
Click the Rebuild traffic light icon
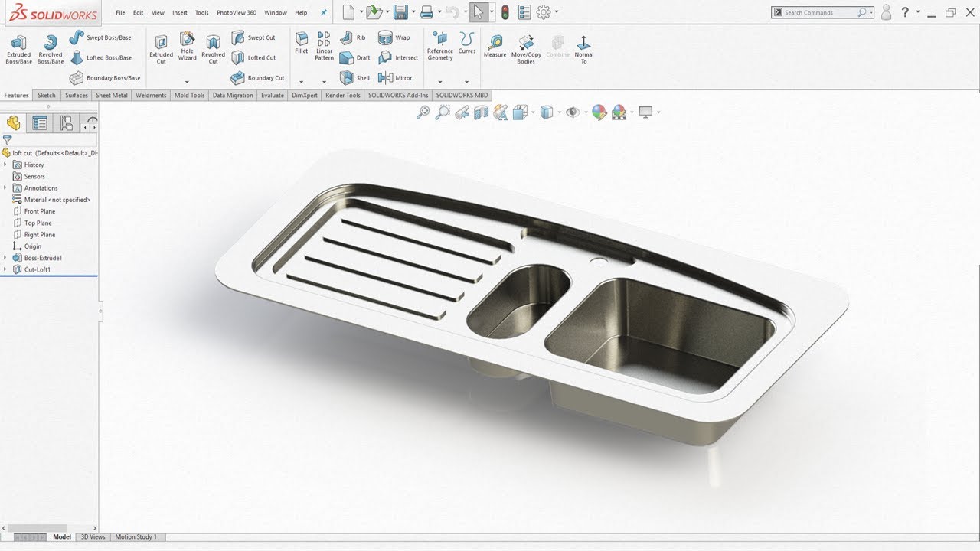tap(505, 12)
